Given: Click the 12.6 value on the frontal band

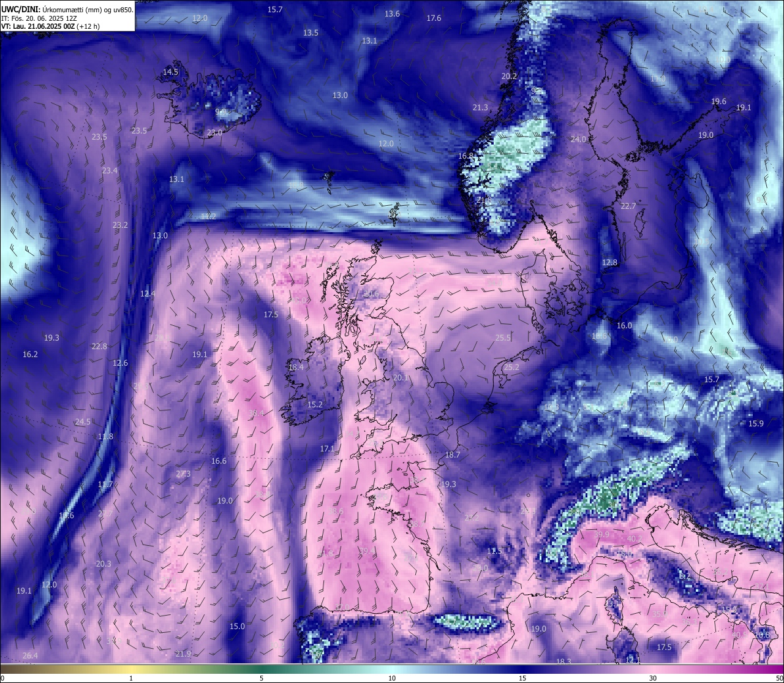Looking at the screenshot, I should [x=120, y=363].
